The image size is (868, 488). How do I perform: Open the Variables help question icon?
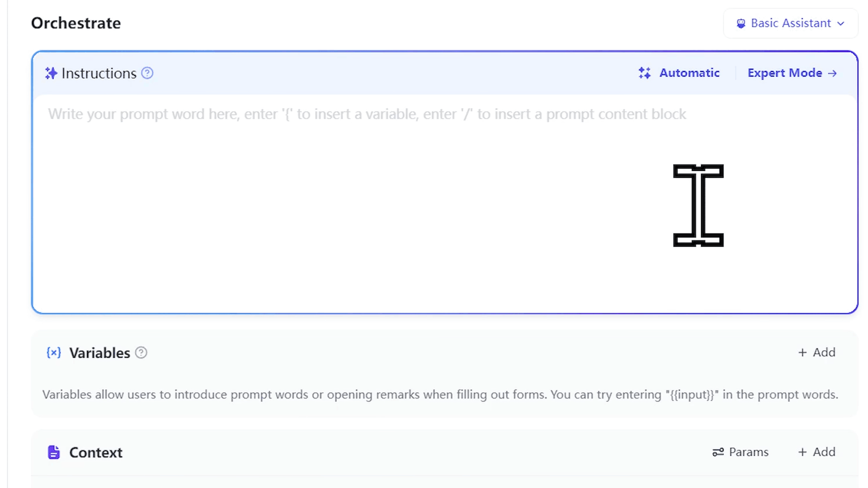[x=141, y=353]
